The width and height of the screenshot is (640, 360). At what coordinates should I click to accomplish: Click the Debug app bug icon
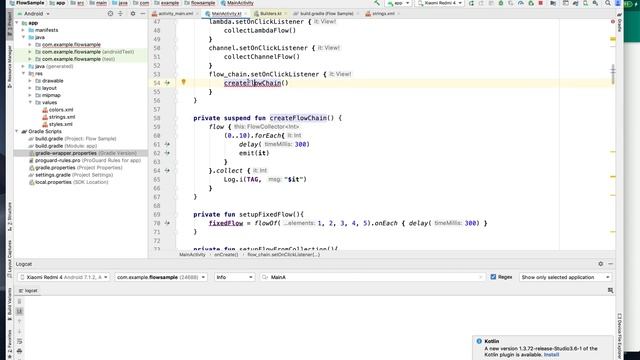501,3
